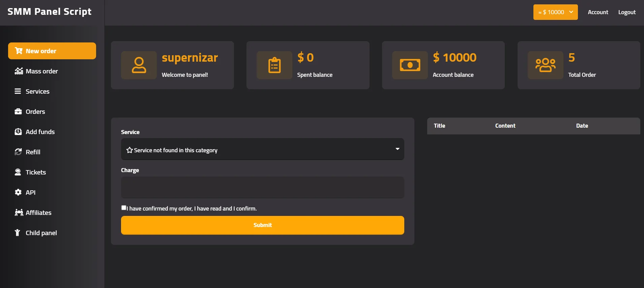Viewport: 644px width, 288px height.
Task: Click the Affiliates people icon
Action: (x=19, y=213)
